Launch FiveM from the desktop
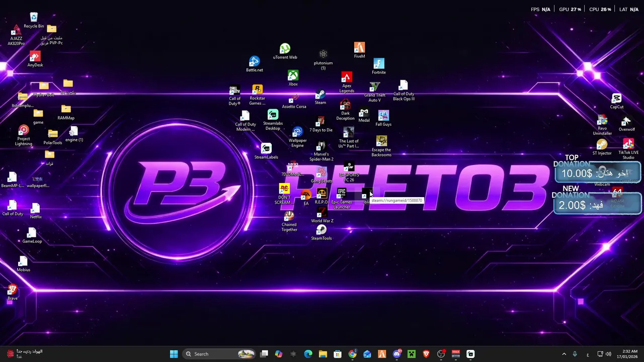644x362 pixels. (x=359, y=50)
